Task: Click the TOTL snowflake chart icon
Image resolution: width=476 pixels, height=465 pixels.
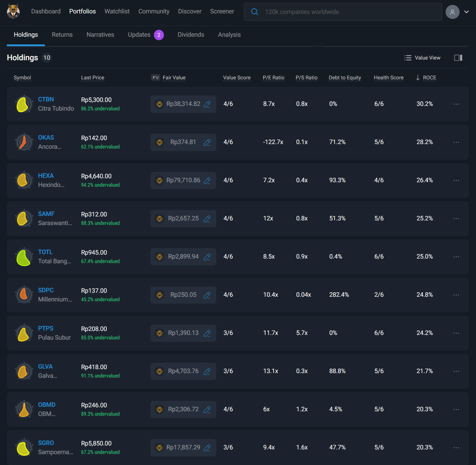Action: pyautogui.click(x=24, y=257)
